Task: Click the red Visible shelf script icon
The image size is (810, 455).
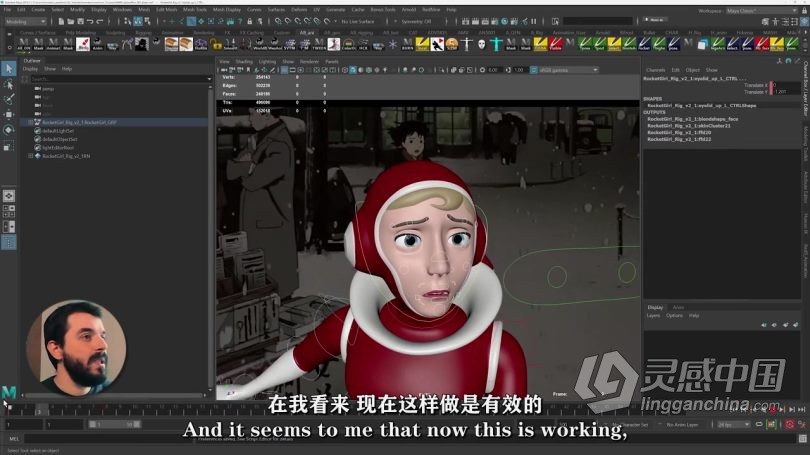Action: (x=555, y=44)
